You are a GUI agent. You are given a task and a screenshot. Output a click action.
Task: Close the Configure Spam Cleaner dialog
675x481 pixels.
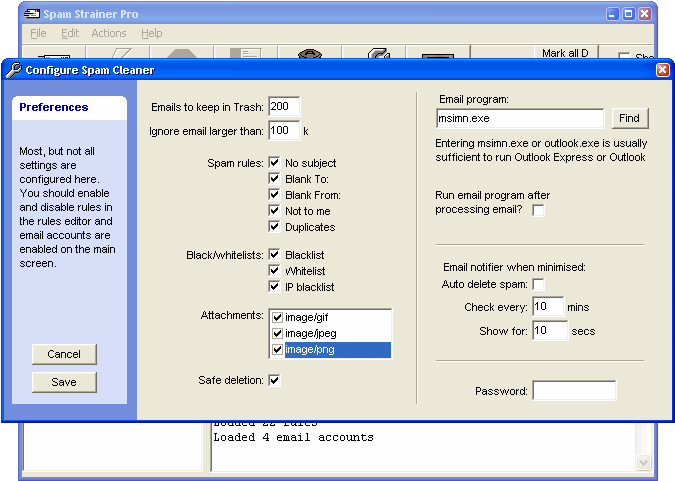pos(662,70)
